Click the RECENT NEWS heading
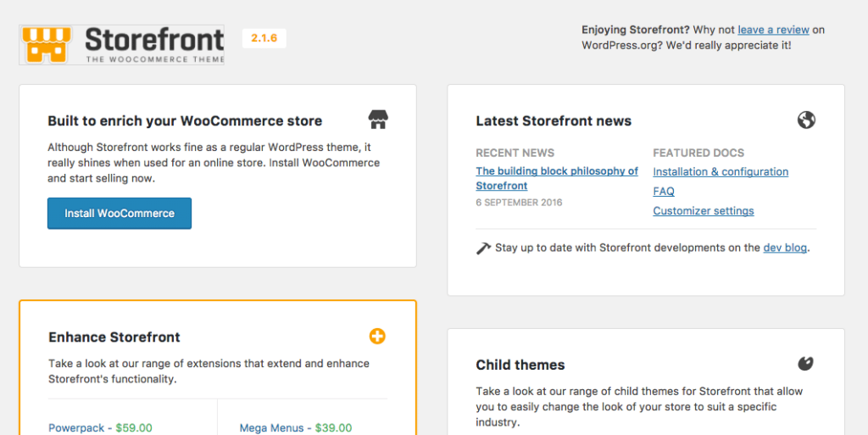This screenshot has width=868, height=435. tap(515, 153)
